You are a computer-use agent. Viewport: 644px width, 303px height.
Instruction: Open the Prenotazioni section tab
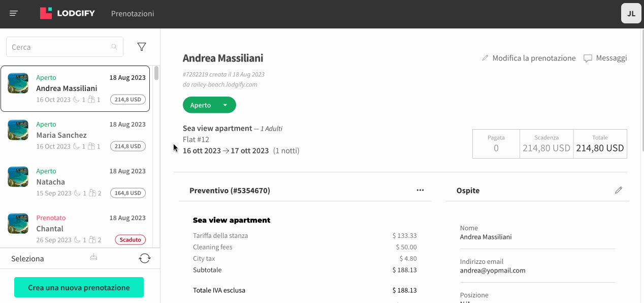click(133, 14)
